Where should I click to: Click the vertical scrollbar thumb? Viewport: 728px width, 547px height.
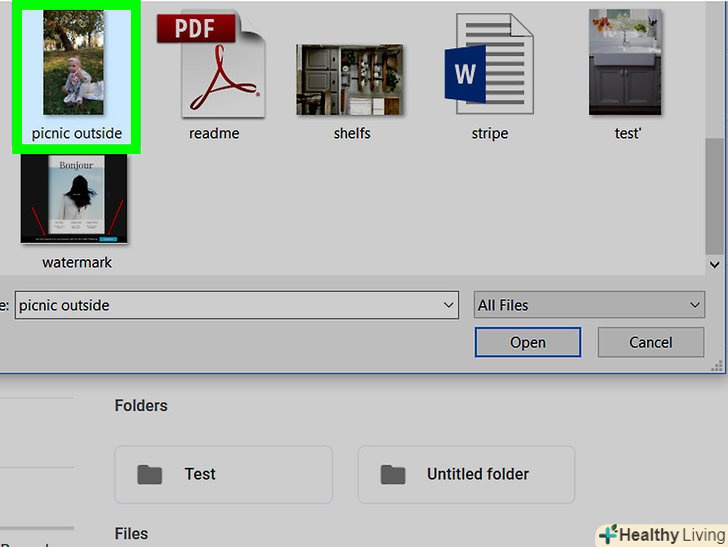point(715,195)
